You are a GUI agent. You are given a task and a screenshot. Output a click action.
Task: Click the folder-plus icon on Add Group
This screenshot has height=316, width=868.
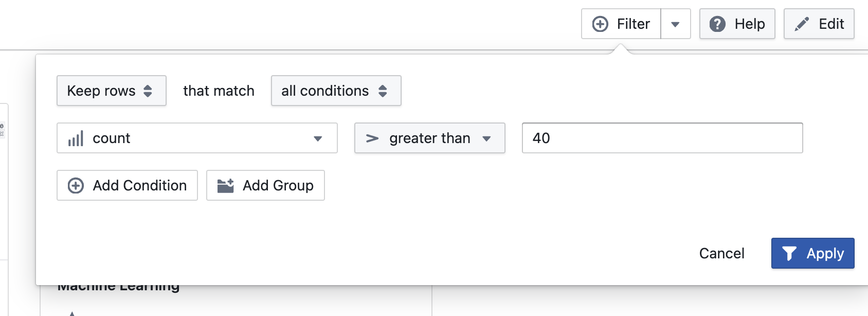pos(225,186)
